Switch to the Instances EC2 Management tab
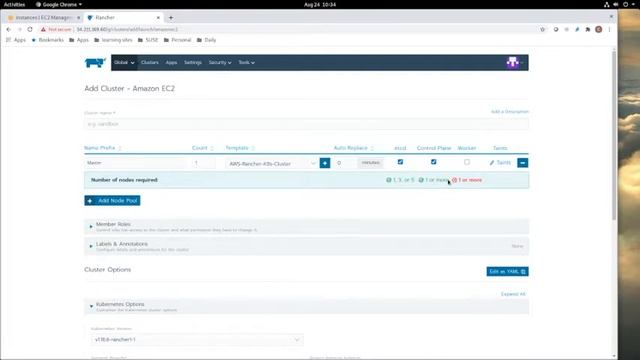The height and width of the screenshot is (360, 640). point(44,18)
